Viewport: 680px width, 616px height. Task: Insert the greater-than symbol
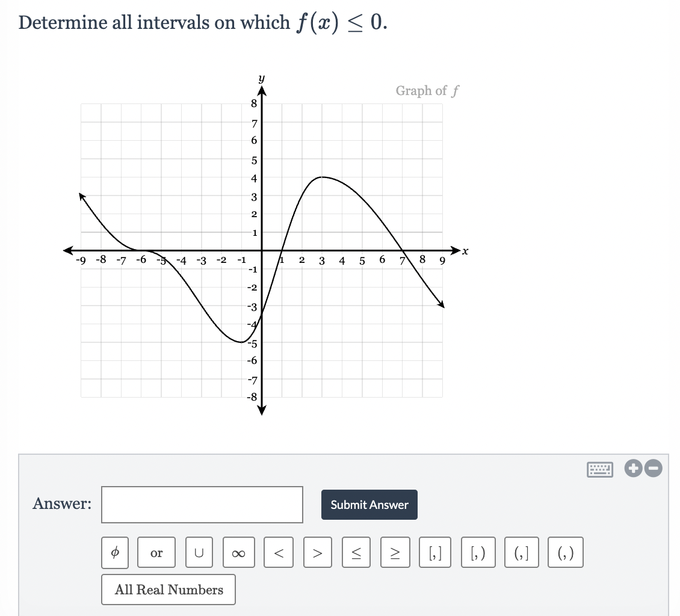[318, 552]
